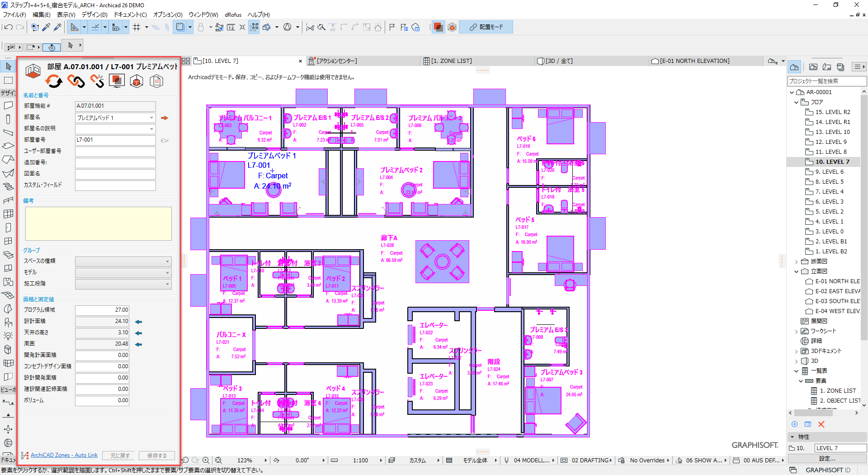Click the blue arrow beside 天井の高さ value
This screenshot has width=868, height=475.
pos(139,333)
